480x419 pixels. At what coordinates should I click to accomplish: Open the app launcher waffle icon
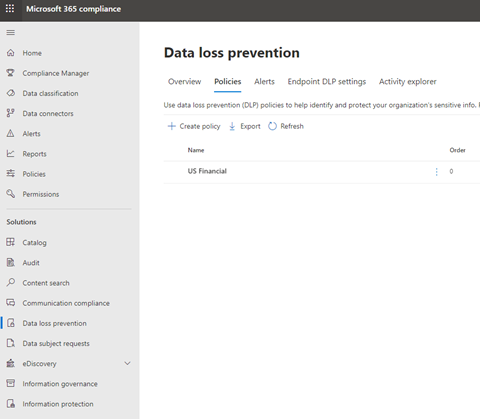10,9
